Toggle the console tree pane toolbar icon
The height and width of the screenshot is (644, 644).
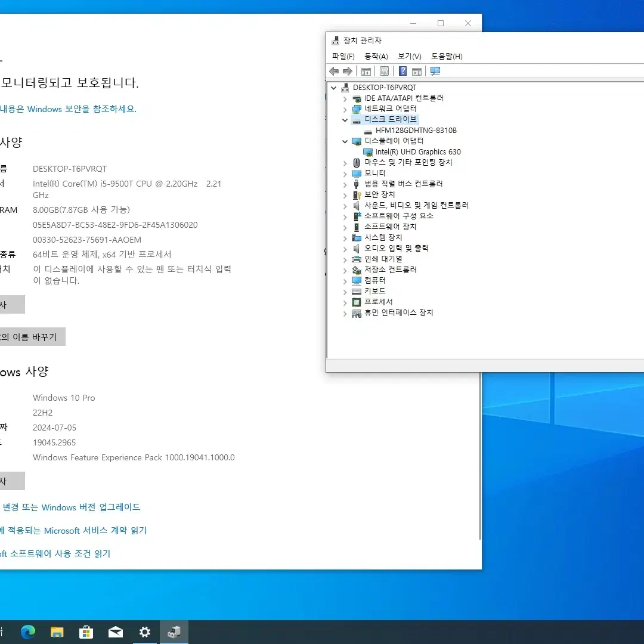tap(366, 71)
